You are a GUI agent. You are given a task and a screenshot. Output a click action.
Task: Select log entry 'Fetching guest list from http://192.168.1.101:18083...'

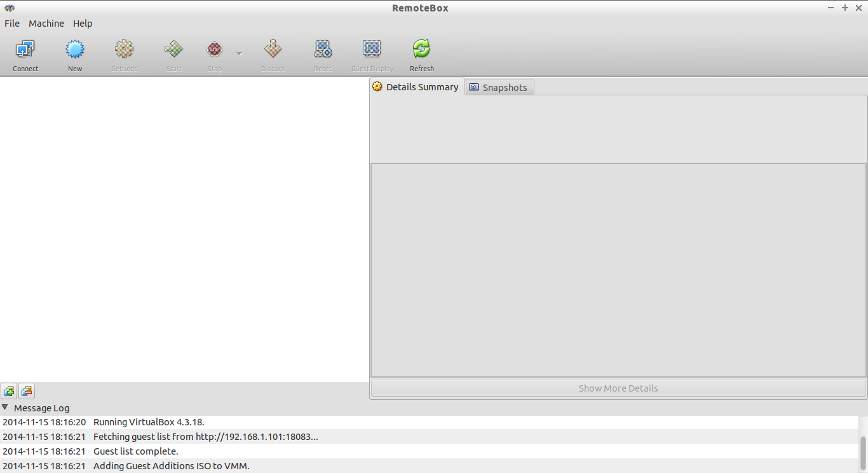tap(429, 437)
